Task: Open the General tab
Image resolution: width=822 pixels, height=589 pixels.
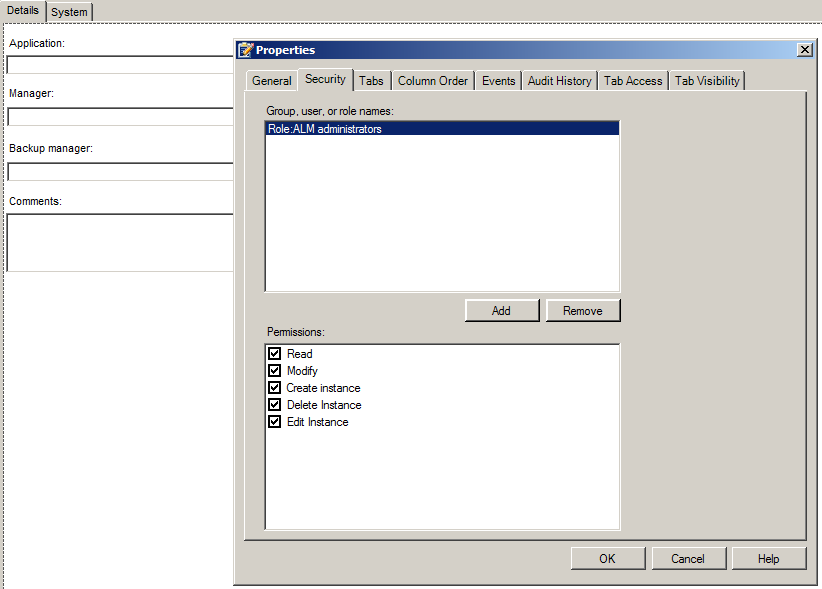Action: pyautogui.click(x=272, y=80)
